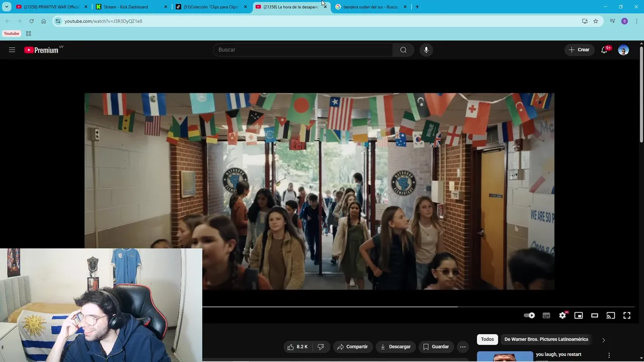Screen dimensions: 644x362
Task: Switch to theater mode
Action: pyautogui.click(x=595, y=315)
